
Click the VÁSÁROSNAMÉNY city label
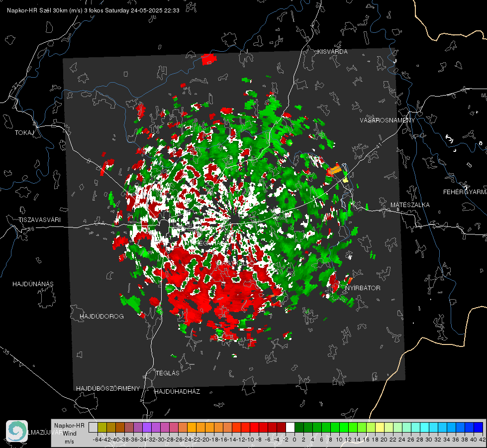click(x=388, y=120)
